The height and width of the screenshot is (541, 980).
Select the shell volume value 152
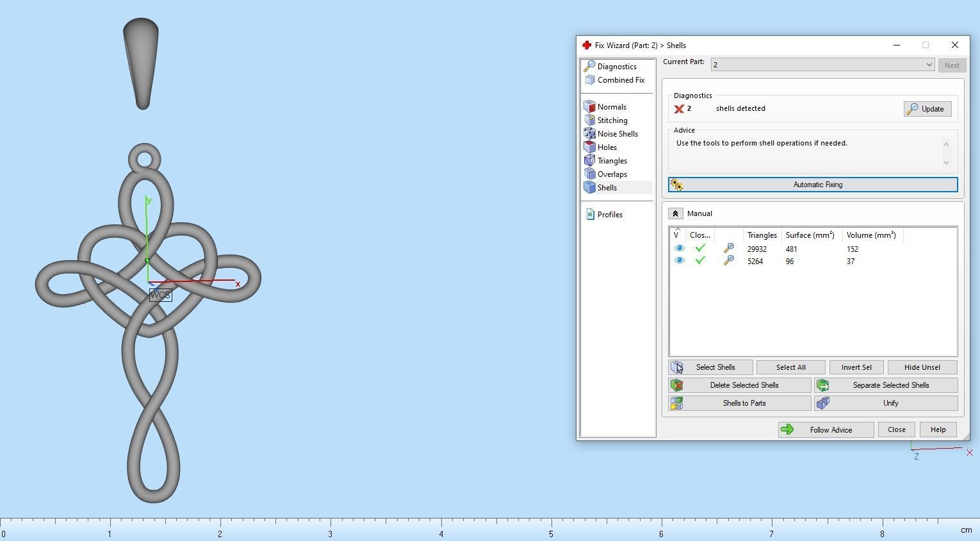[x=852, y=249]
